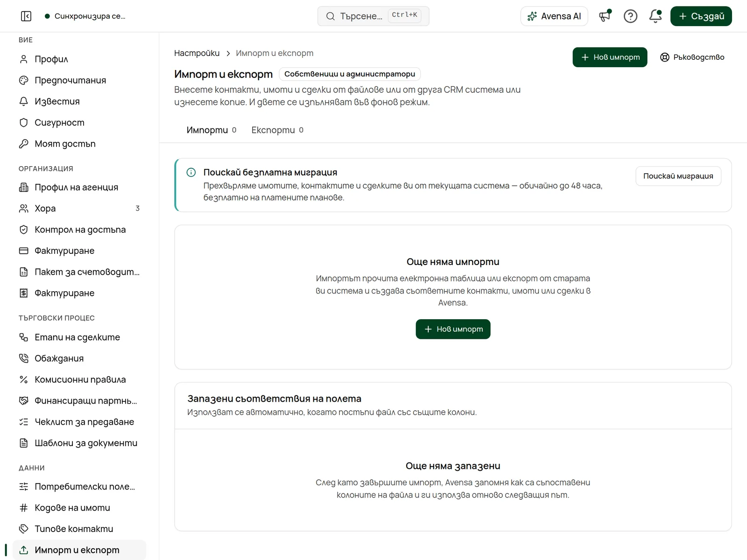The image size is (747, 560).
Task: Click the Импорт и експорт upload icon
Action: click(x=24, y=550)
